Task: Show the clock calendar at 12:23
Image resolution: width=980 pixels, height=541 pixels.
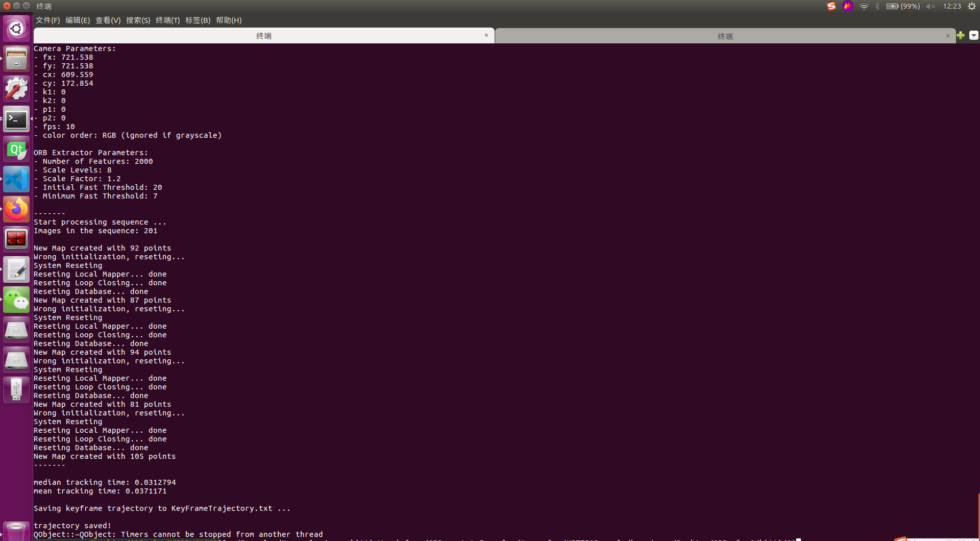Action: tap(952, 6)
